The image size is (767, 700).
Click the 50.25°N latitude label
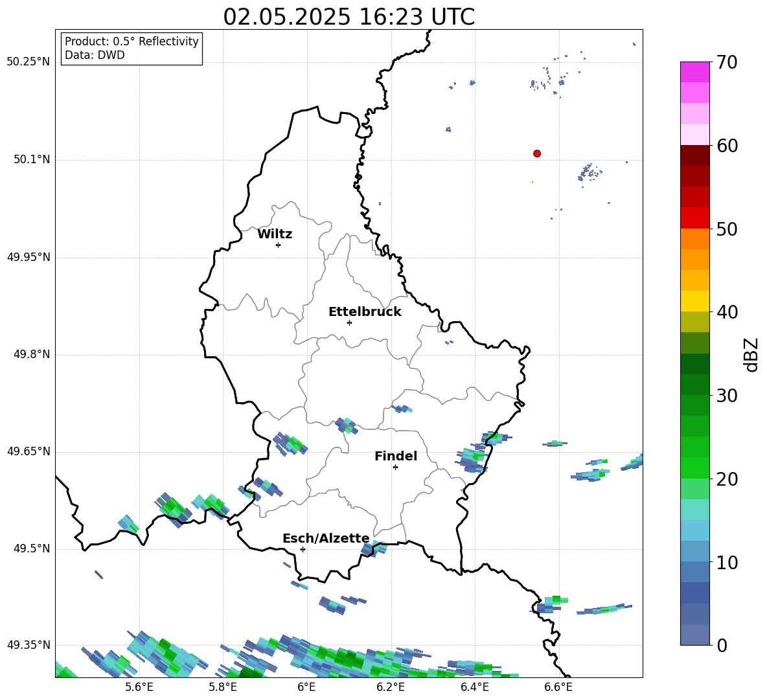coord(29,62)
